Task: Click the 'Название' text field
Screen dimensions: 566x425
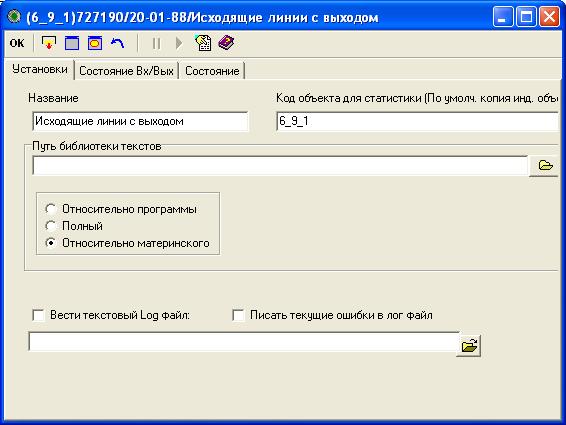Action: tap(140, 121)
